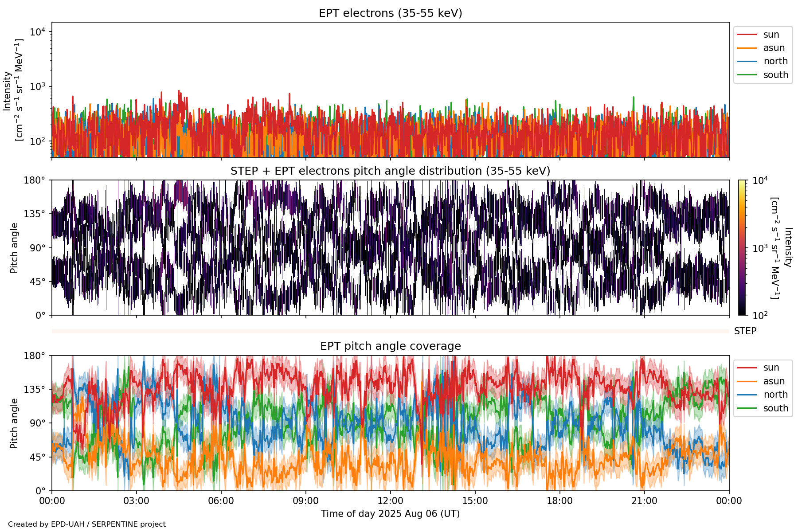Click the 21:00 time axis tick label
The image size is (798, 532).
pyautogui.click(x=644, y=501)
